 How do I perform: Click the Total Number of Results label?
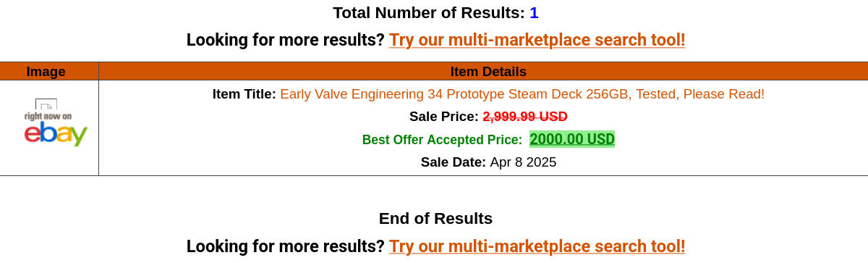click(429, 13)
